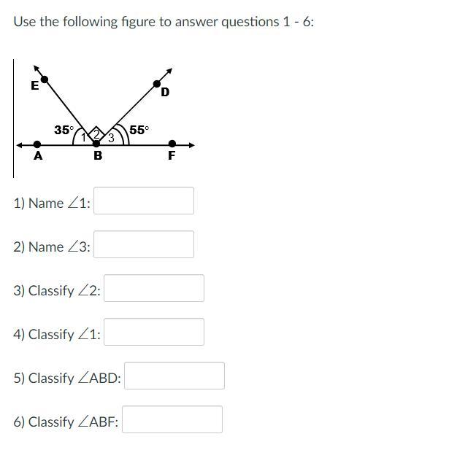Click the right arrowhead past point F
This screenshot has width=476, height=450.
tap(191, 145)
